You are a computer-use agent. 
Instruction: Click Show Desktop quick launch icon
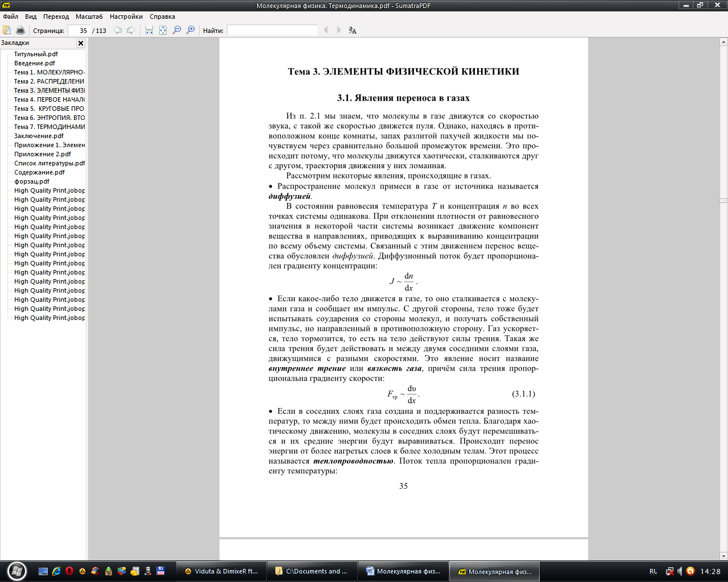click(43, 571)
